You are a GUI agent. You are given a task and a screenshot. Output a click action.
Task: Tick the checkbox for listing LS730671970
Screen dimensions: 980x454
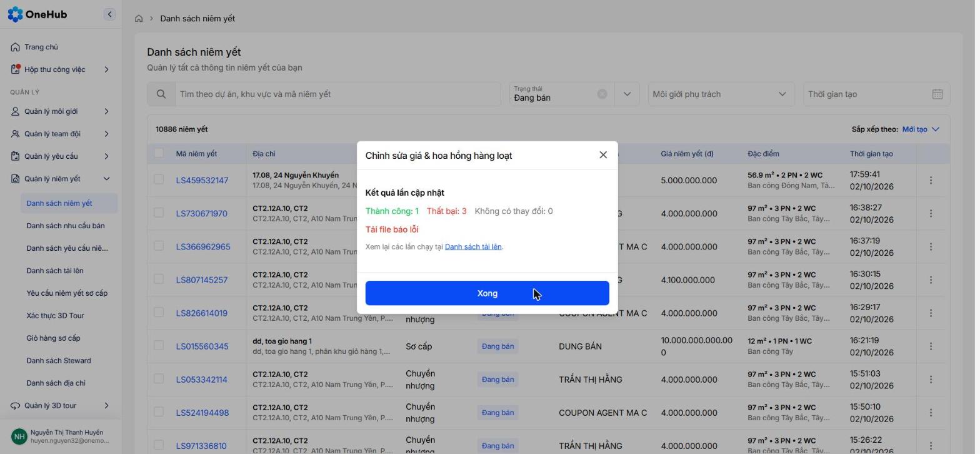[159, 213]
